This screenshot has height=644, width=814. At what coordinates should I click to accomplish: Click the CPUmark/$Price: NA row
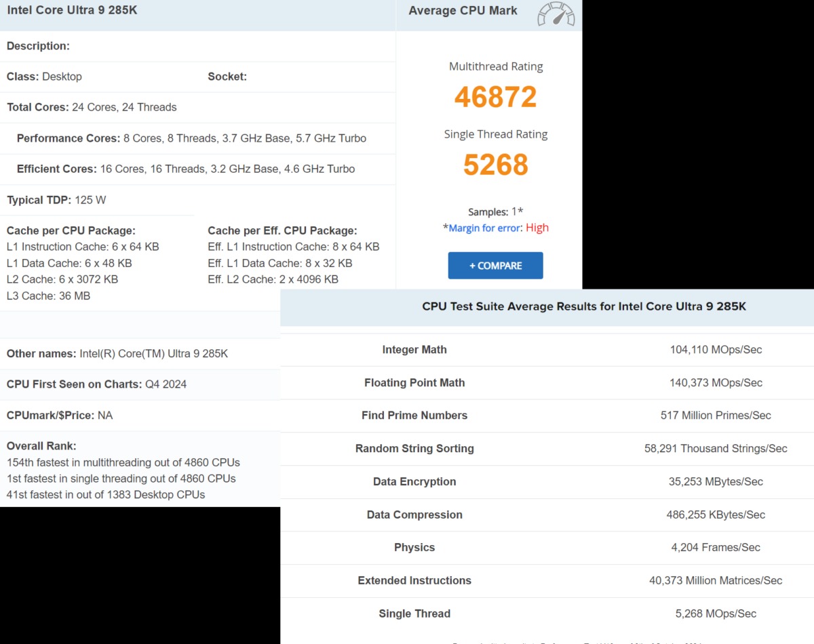(x=60, y=415)
